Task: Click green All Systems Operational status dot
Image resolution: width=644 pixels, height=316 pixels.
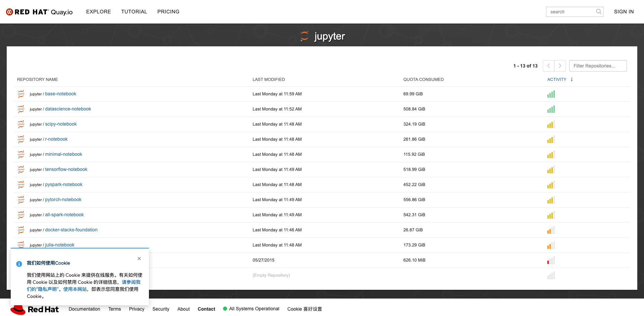Action: click(225, 309)
